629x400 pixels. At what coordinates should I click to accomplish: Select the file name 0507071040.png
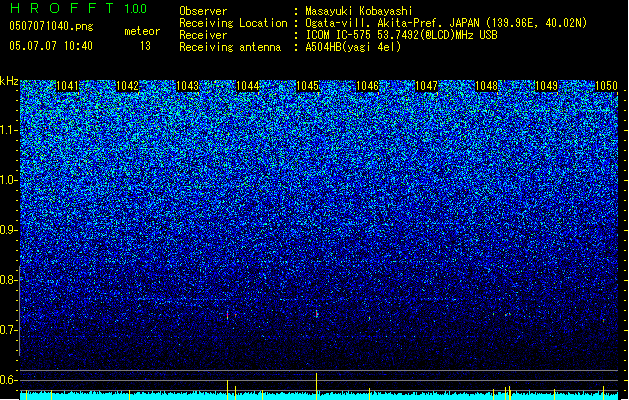[51, 27]
